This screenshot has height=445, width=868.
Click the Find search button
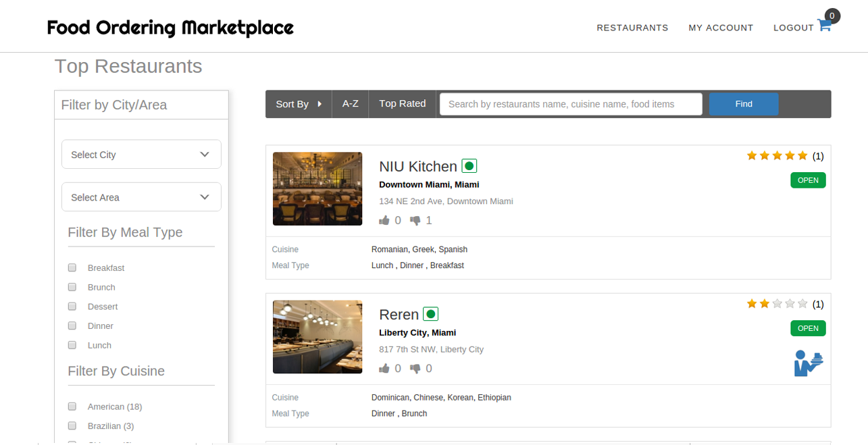coord(743,103)
